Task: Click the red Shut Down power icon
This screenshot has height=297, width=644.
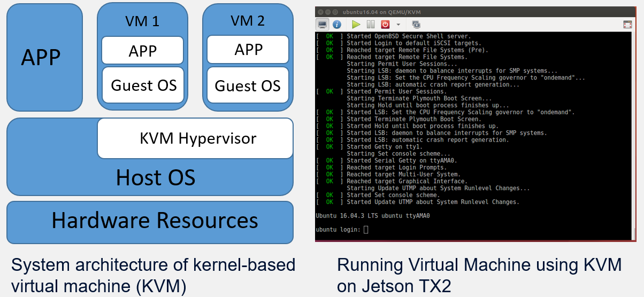Action: coord(385,25)
